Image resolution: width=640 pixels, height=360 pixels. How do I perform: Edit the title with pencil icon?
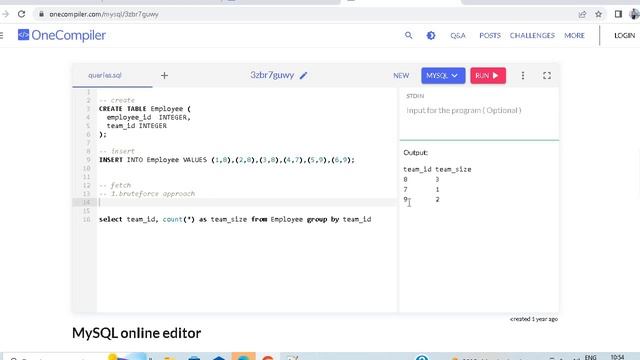click(303, 76)
